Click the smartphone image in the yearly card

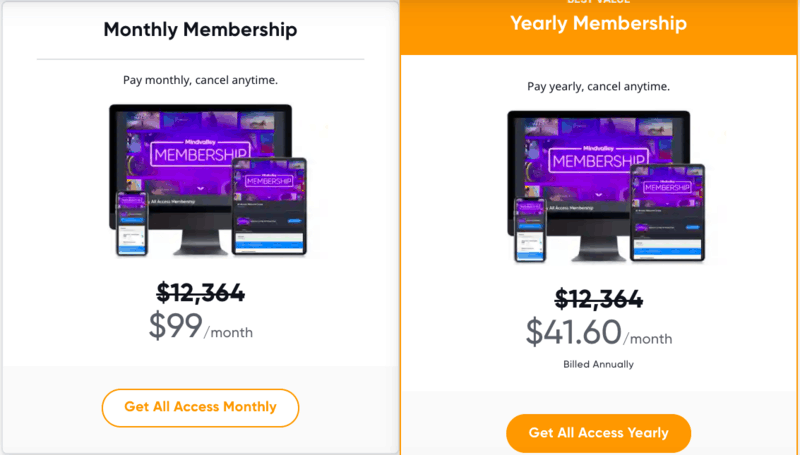[530, 230]
